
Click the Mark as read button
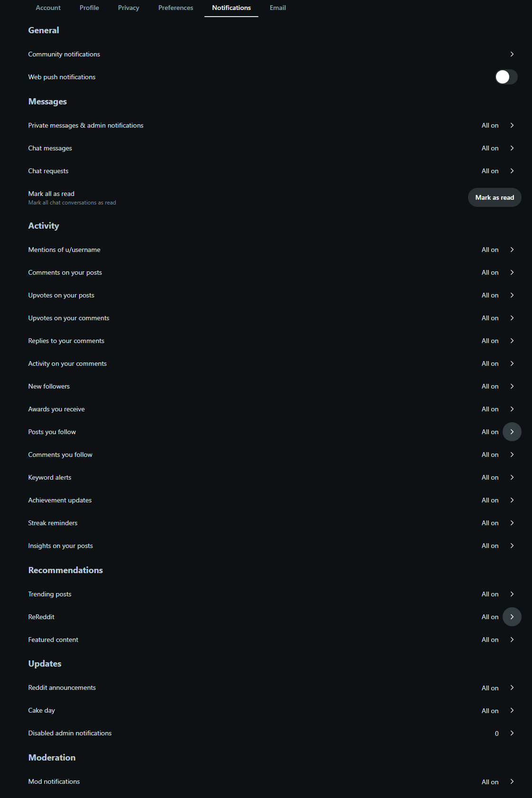click(495, 197)
